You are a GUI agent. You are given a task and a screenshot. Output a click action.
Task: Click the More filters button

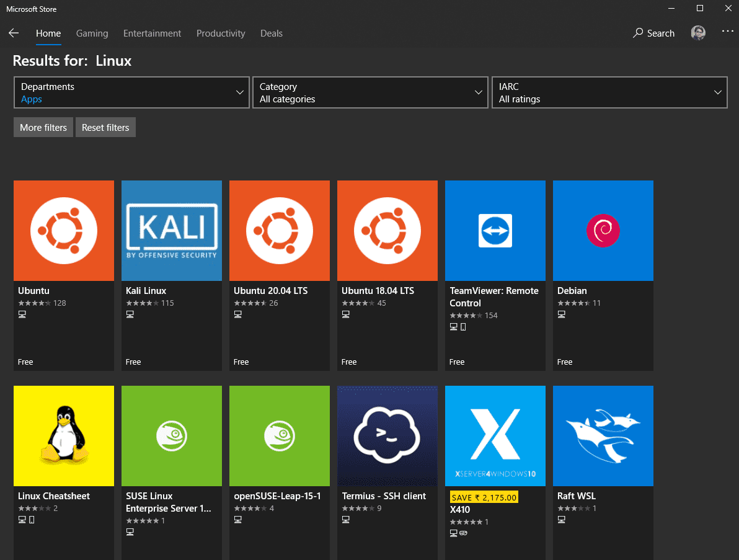(x=43, y=127)
